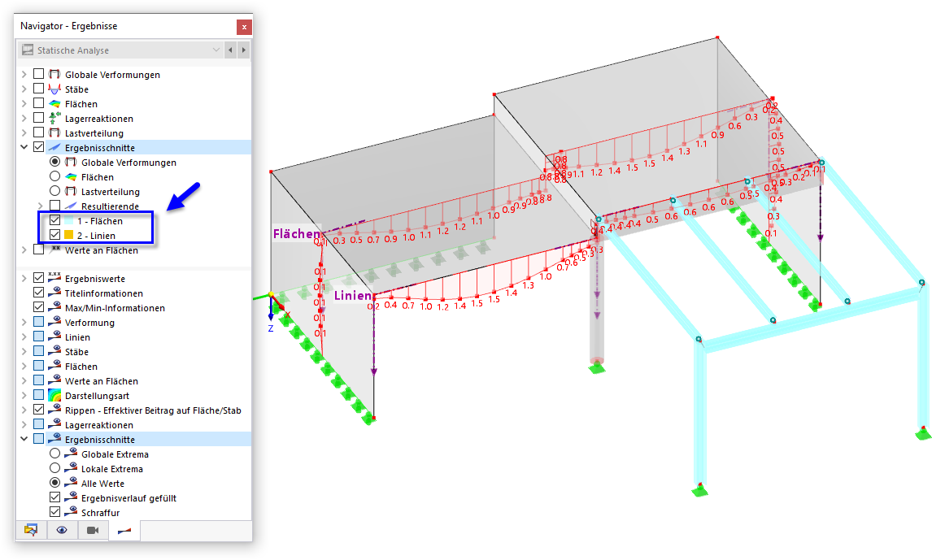Click the Globale Verformungen icon in top list

[54, 74]
